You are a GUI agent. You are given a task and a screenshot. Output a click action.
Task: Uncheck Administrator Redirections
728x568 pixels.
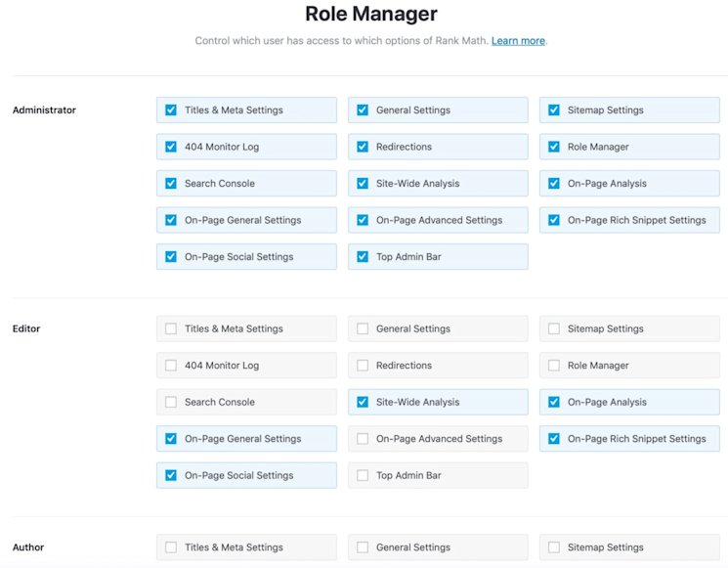click(x=363, y=147)
